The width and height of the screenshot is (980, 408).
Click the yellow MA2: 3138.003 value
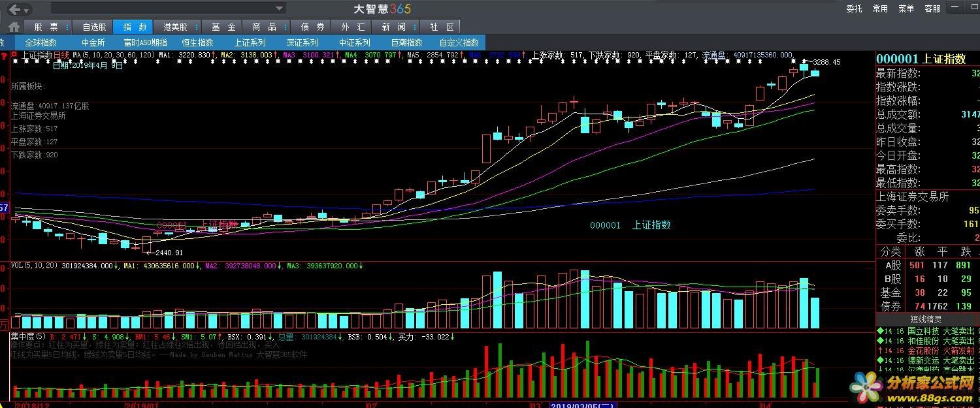(x=246, y=55)
